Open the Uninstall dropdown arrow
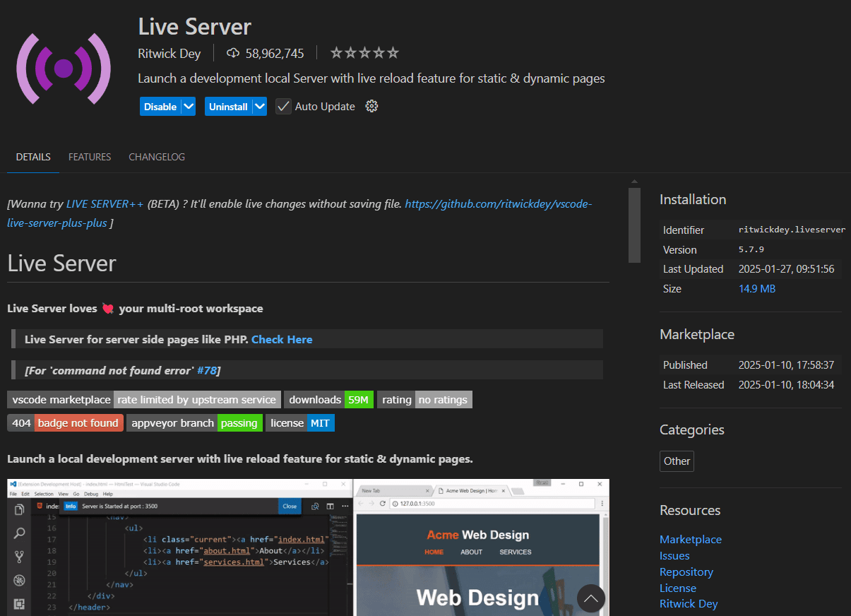The height and width of the screenshot is (616, 851). [260, 107]
